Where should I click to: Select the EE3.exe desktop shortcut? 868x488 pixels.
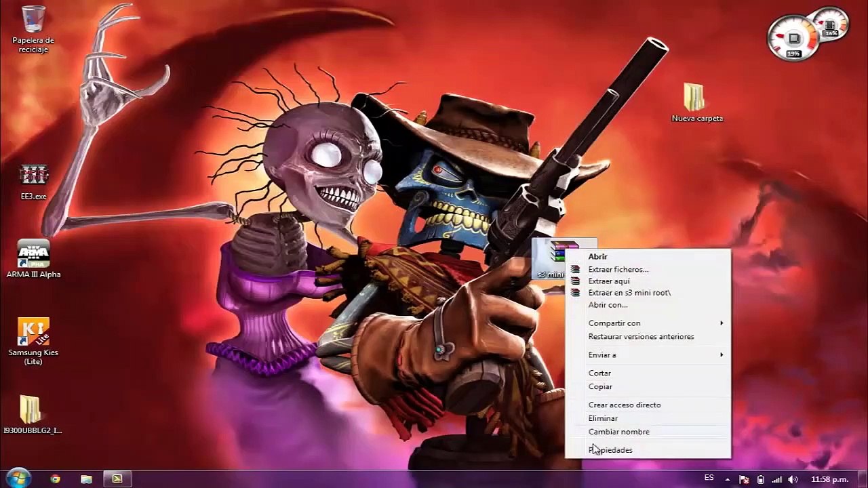[33, 182]
